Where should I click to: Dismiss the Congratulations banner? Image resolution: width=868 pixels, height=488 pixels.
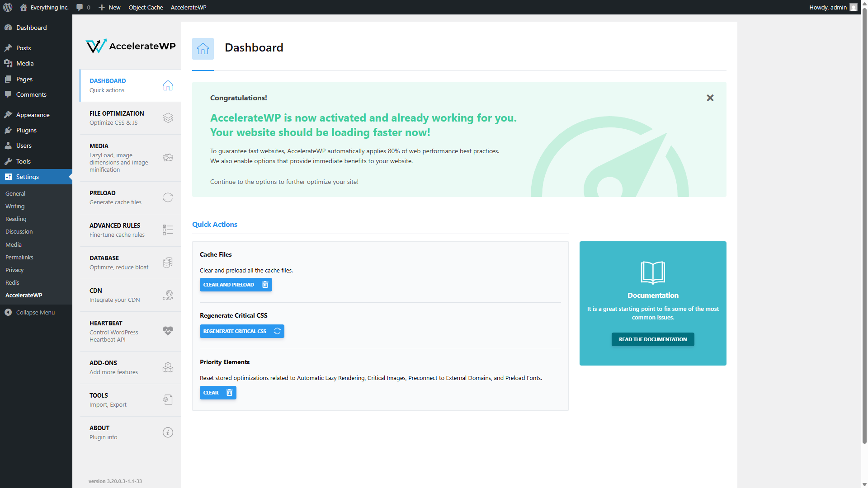tap(710, 98)
